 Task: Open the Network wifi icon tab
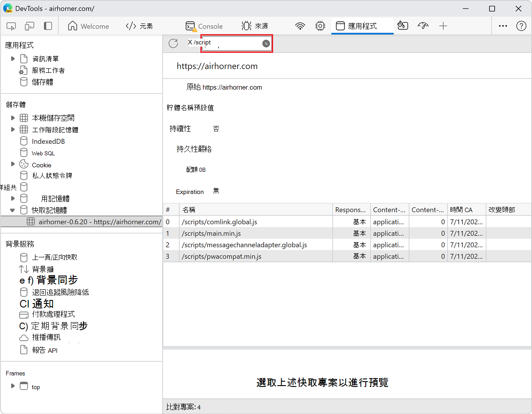[x=301, y=26]
